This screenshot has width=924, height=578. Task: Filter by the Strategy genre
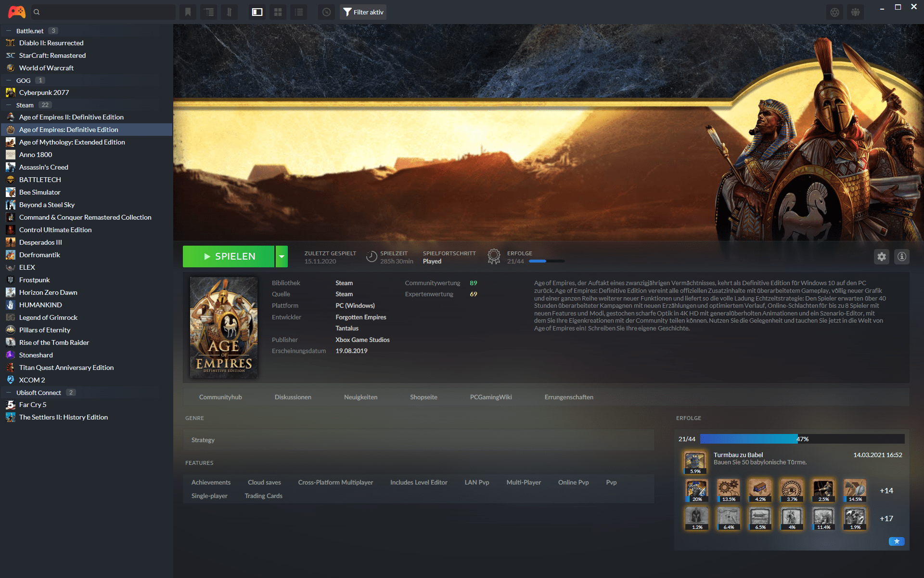coord(203,440)
